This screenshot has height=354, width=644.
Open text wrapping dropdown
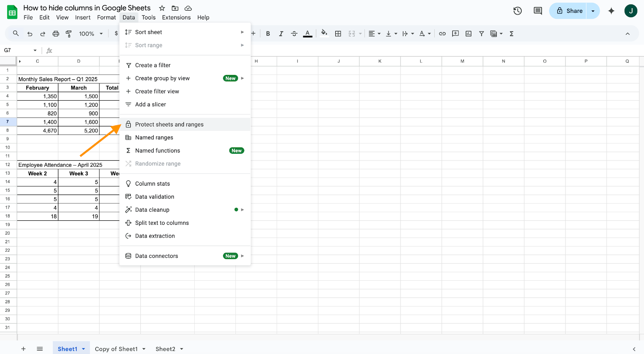[x=408, y=34]
